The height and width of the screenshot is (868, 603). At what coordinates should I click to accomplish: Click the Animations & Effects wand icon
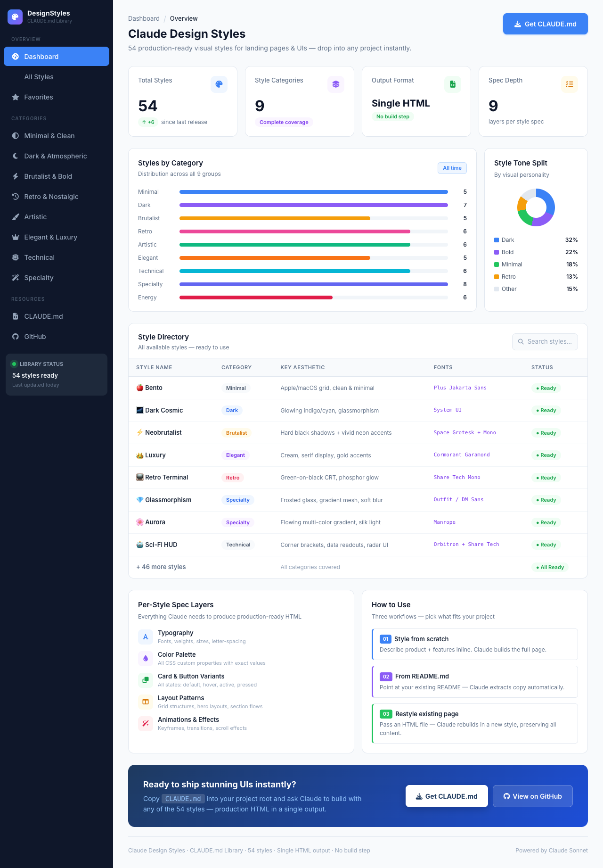(x=146, y=724)
